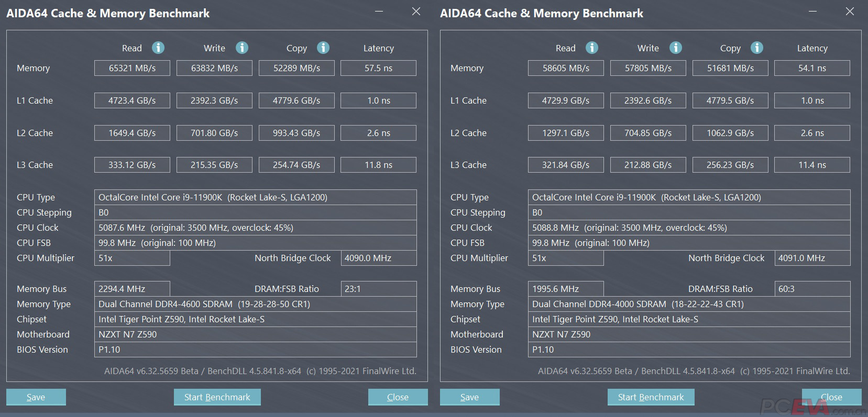Select the 58605 MB/s memory read field
Screen dimensions: 868x417
[566, 68]
